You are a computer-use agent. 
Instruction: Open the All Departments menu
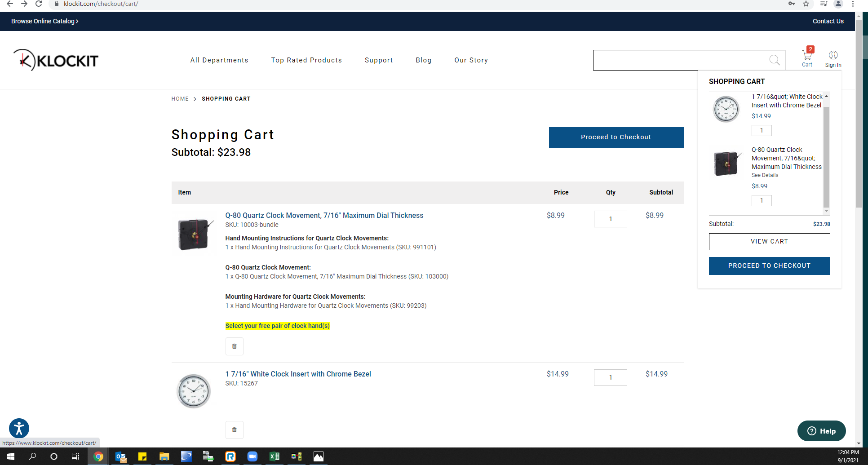tap(219, 60)
